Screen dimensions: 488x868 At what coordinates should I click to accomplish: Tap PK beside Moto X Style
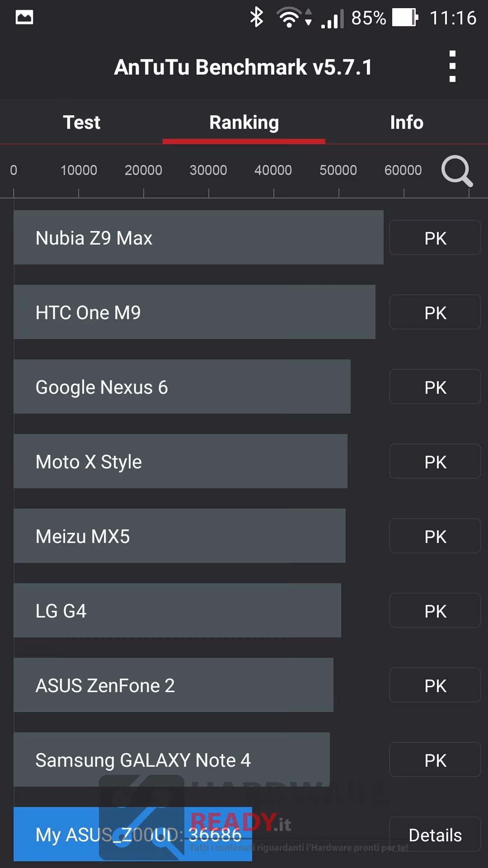coord(435,461)
